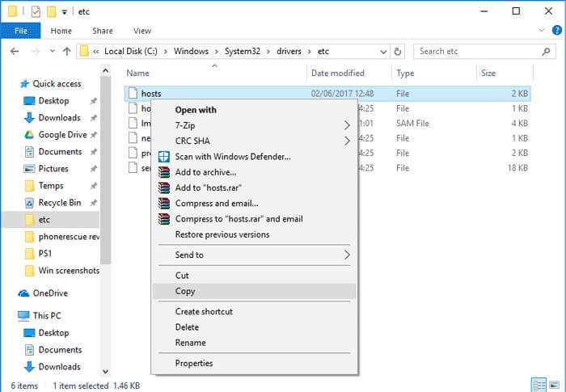This screenshot has width=566, height=392.
Task: Click the search magnifier icon
Action: pyautogui.click(x=546, y=52)
